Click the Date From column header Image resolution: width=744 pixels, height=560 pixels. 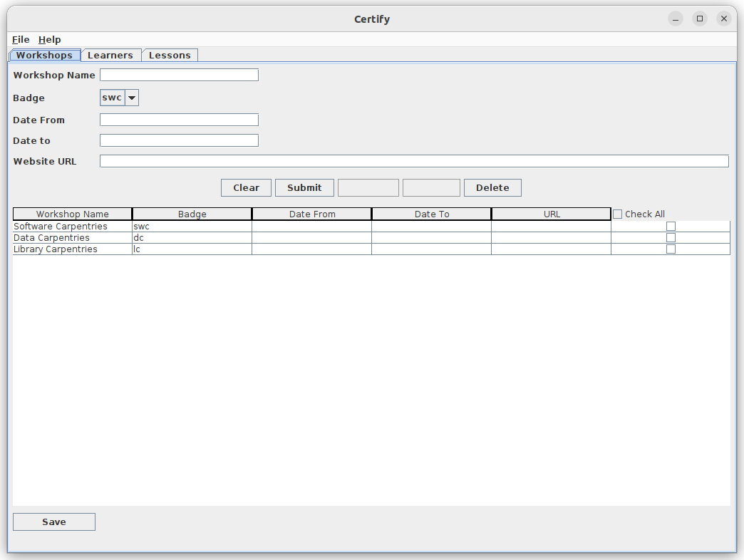click(311, 214)
